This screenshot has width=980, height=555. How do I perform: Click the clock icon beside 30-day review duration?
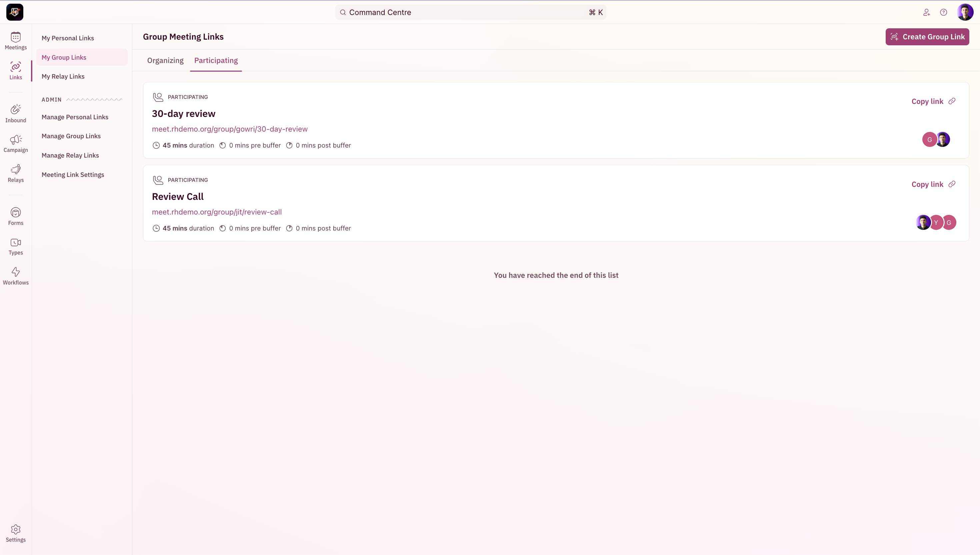click(x=156, y=145)
